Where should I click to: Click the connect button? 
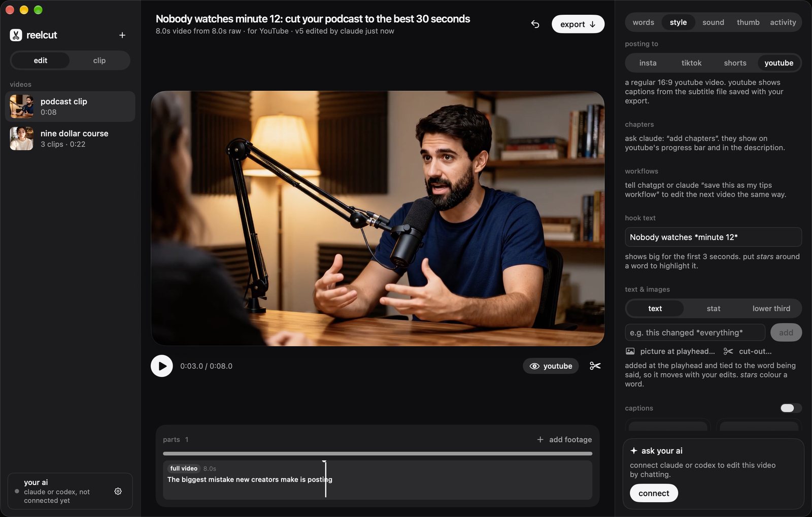[654, 493]
